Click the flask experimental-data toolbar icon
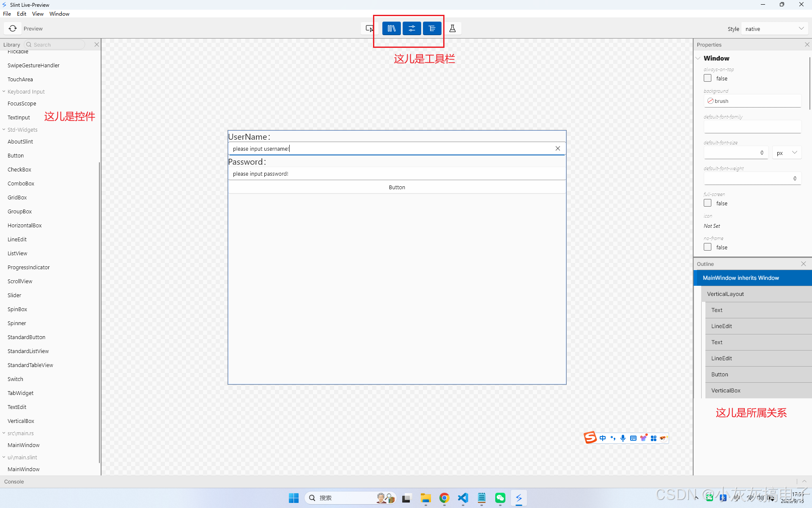Viewport: 812px width, 508px height. click(452, 28)
